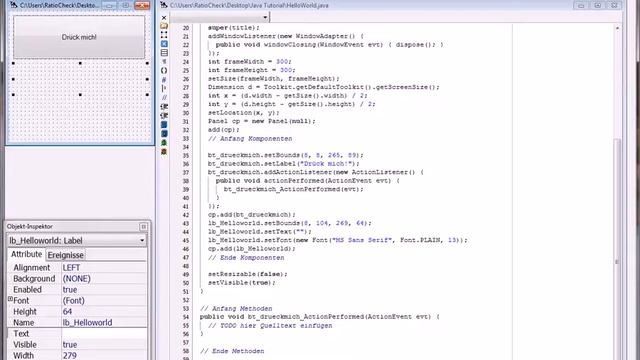Click the form designer window title icon
Viewport: 640px width, 360px height.
tap(13, 5)
